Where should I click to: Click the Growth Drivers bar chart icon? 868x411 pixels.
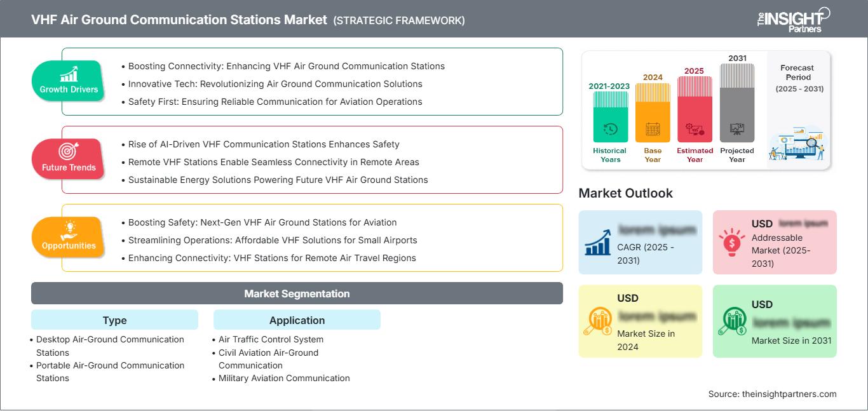coord(69,74)
